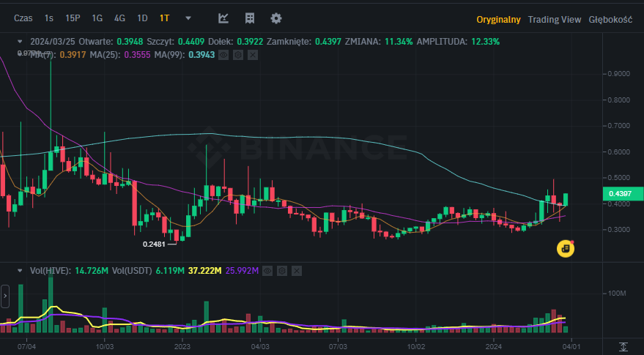Toggle visibility of volume indicator eye icon

click(x=267, y=271)
